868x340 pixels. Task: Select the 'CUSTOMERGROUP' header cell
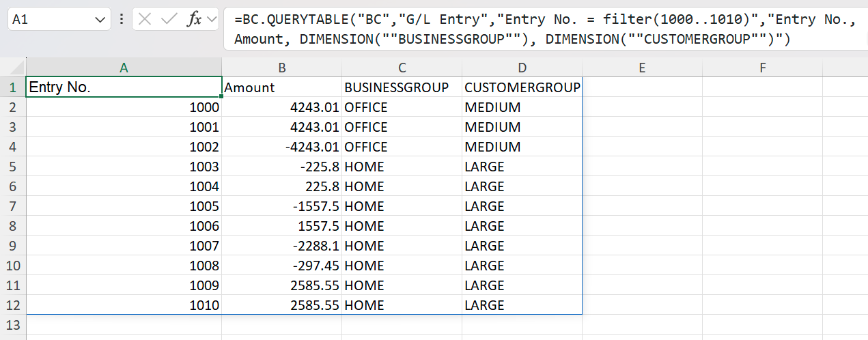(522, 87)
